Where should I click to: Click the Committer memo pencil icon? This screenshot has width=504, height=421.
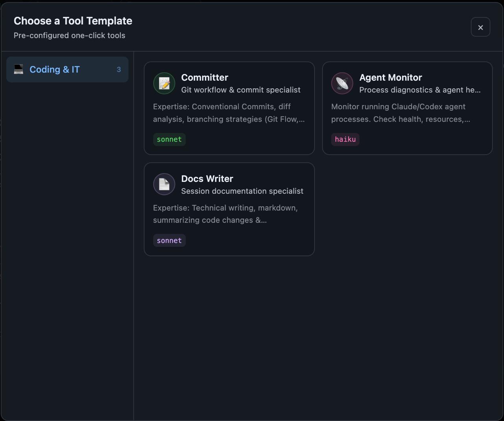pos(164,83)
